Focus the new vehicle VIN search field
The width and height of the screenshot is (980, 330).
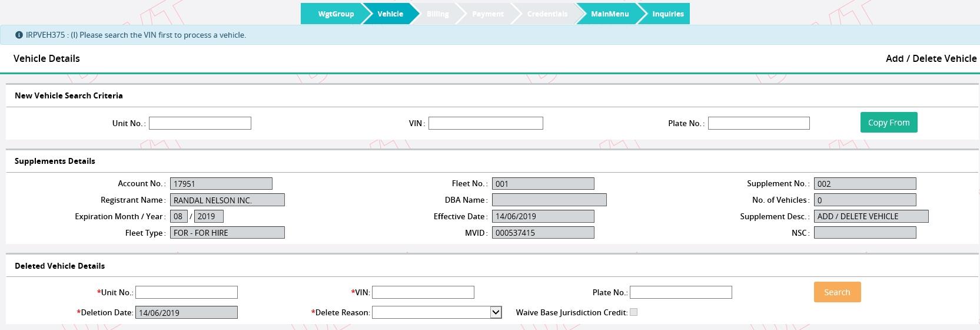[486, 123]
